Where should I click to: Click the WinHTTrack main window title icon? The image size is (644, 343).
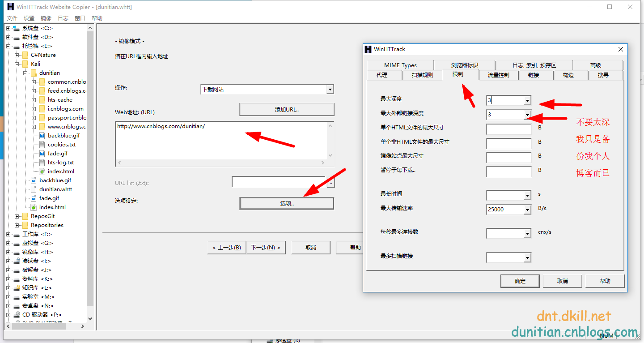11,7
